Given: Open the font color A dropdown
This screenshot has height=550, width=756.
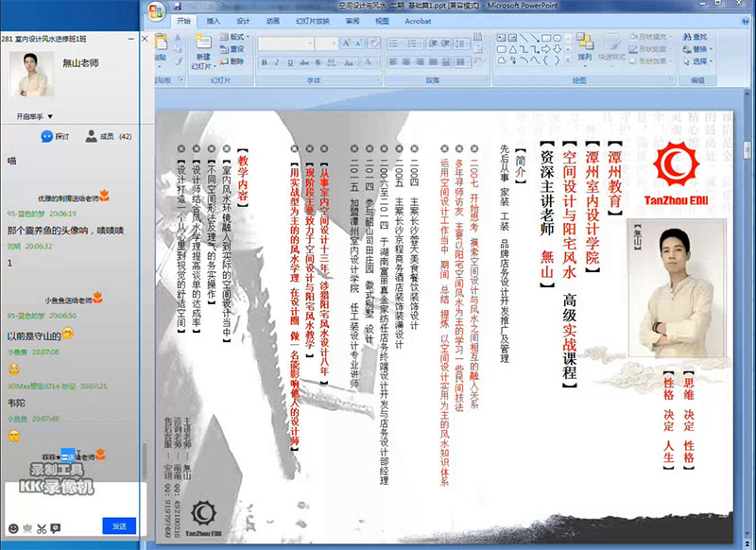Looking at the screenshot, I should (369, 62).
